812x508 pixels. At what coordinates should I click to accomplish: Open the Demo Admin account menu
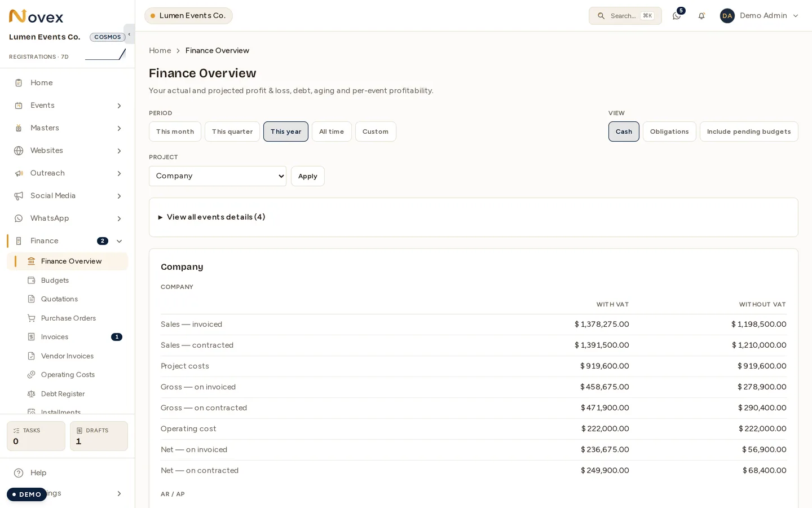tap(759, 16)
